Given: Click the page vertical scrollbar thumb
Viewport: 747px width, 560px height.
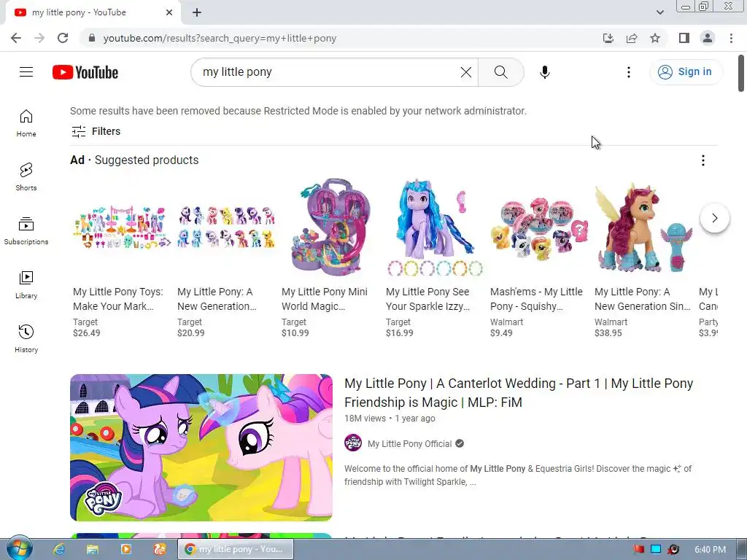Looking at the screenshot, I should tap(741, 73).
